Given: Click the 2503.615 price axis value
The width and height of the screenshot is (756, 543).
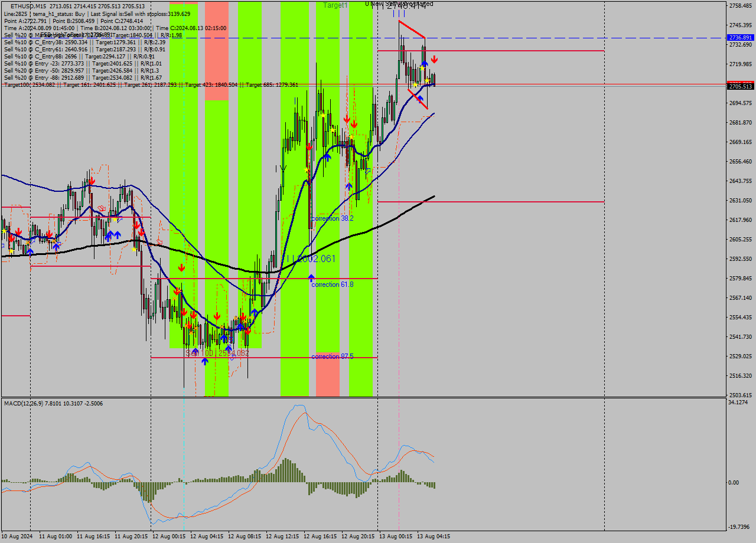Looking at the screenshot, I should (741, 395).
